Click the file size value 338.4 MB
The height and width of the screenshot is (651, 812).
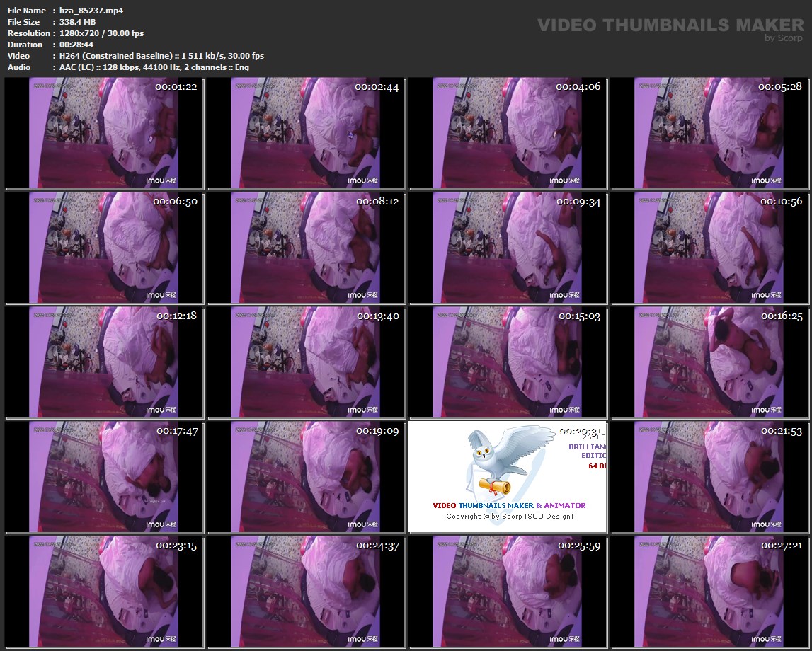tap(78, 22)
